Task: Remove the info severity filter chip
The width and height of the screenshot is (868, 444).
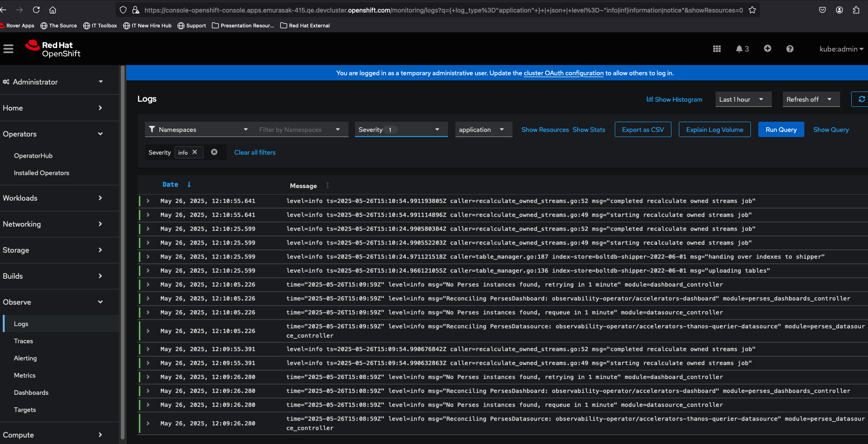Action: click(x=195, y=152)
